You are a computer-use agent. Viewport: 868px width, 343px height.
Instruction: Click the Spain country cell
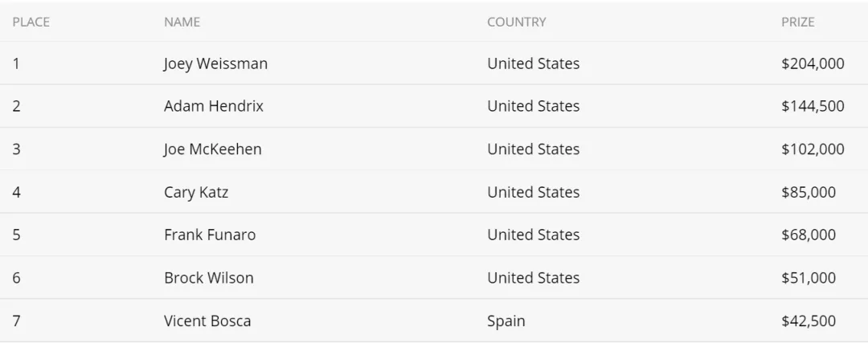(506, 321)
